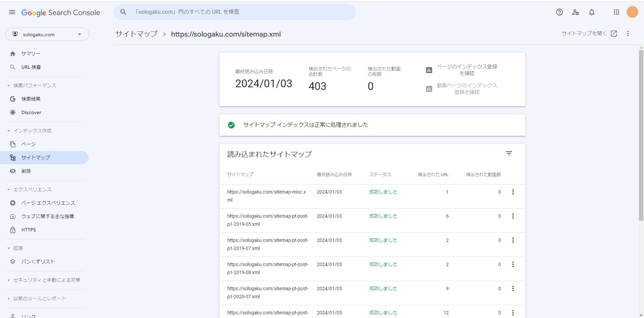The image size is (644, 318).
Task: Open the Google apps grid
Action: (616, 12)
